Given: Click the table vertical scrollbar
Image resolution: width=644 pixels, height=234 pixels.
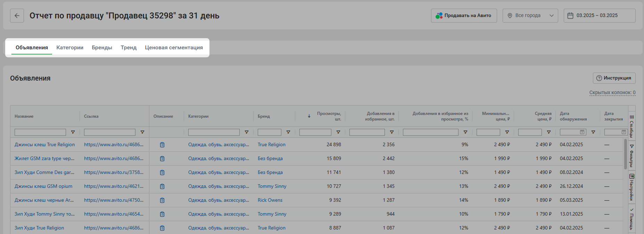Looking at the screenshot, I should click(x=625, y=154).
